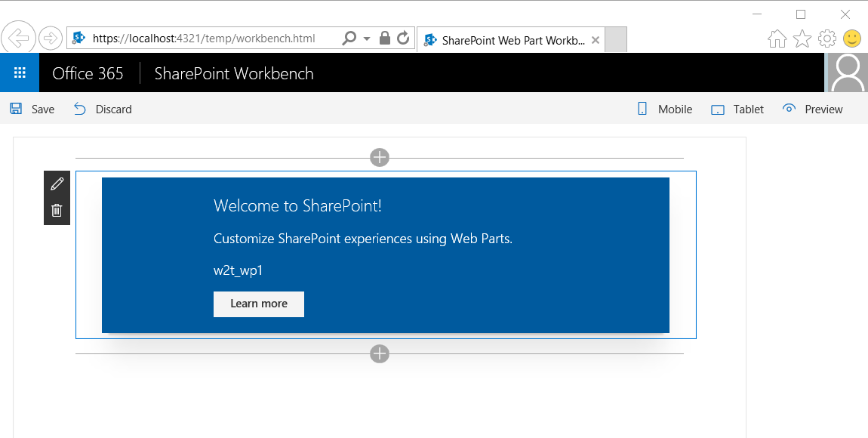The height and width of the screenshot is (438, 868).
Task: Open Preview mode
Action: pos(813,109)
